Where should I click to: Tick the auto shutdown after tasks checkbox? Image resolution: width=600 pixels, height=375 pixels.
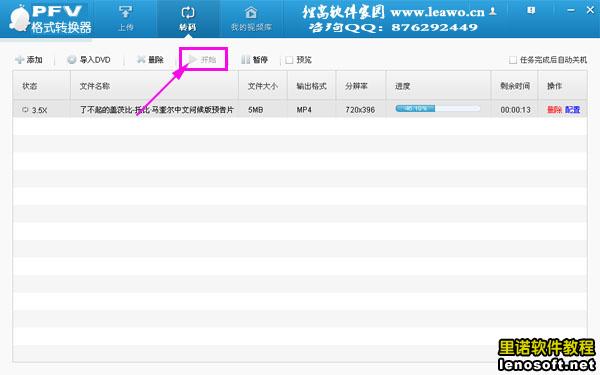(513, 60)
